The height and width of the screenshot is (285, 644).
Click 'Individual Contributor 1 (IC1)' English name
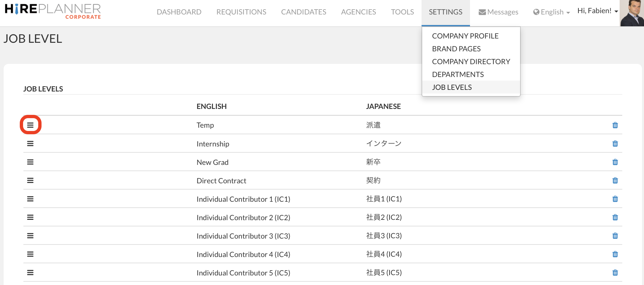[x=243, y=199]
